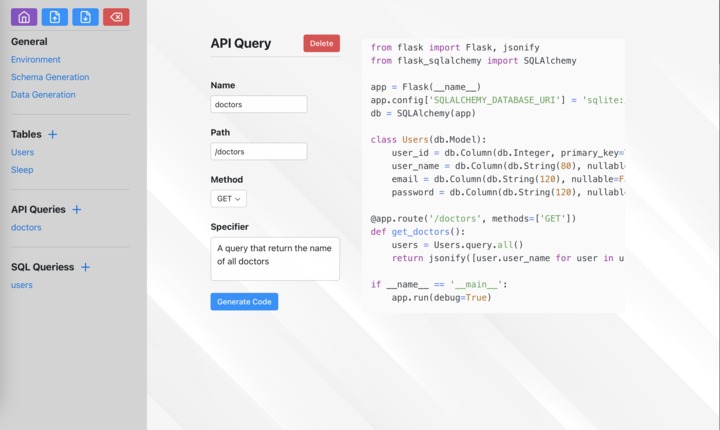Click the file upload icon button

pyautogui.click(x=55, y=17)
